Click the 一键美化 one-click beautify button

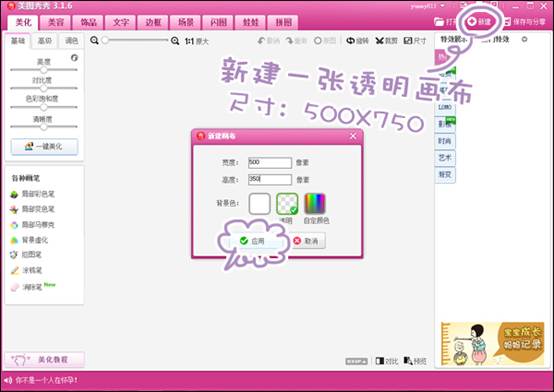pos(45,146)
